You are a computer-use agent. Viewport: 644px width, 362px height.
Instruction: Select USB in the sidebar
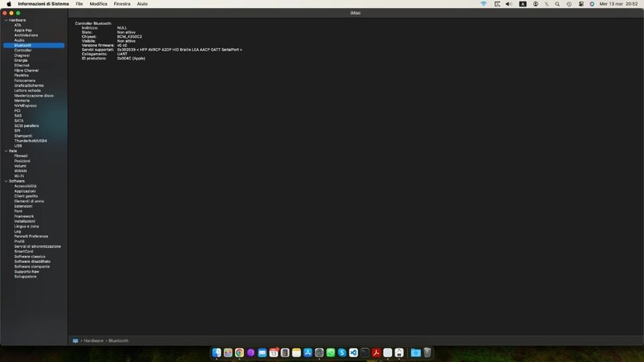(x=18, y=146)
